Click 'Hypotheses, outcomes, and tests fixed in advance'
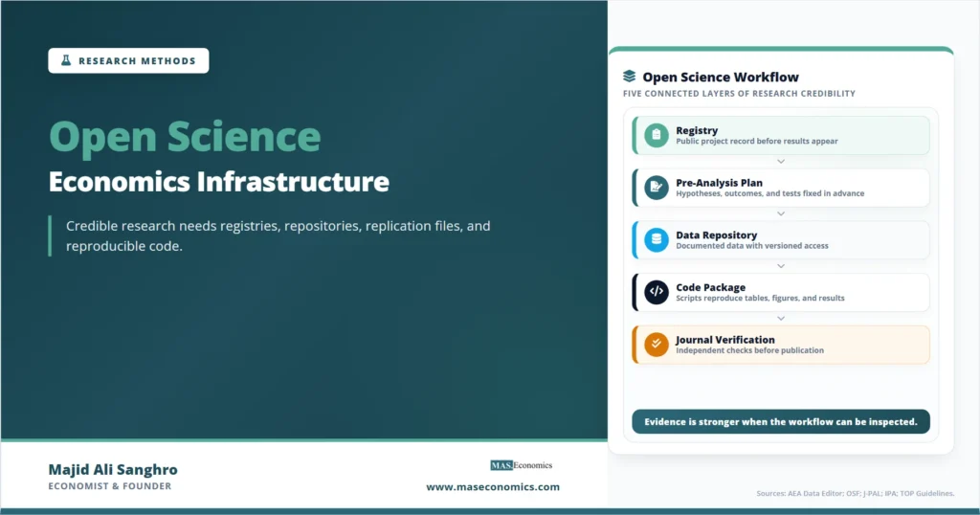 [770, 193]
